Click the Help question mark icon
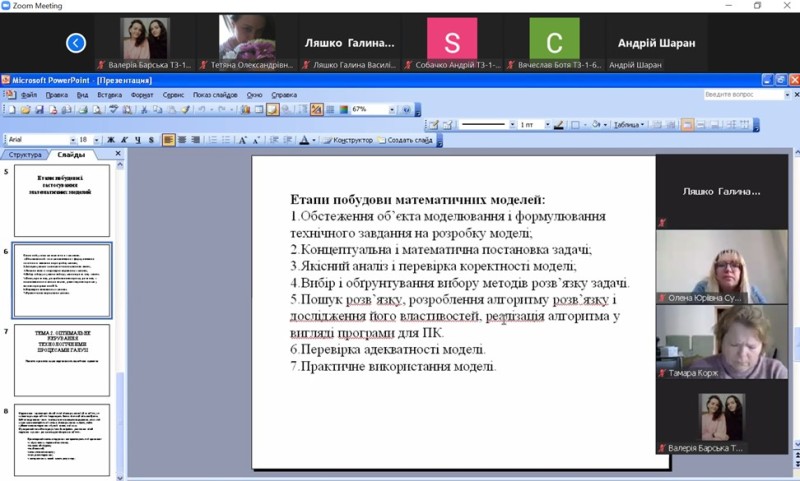This screenshot has width=800, height=481. point(406,110)
